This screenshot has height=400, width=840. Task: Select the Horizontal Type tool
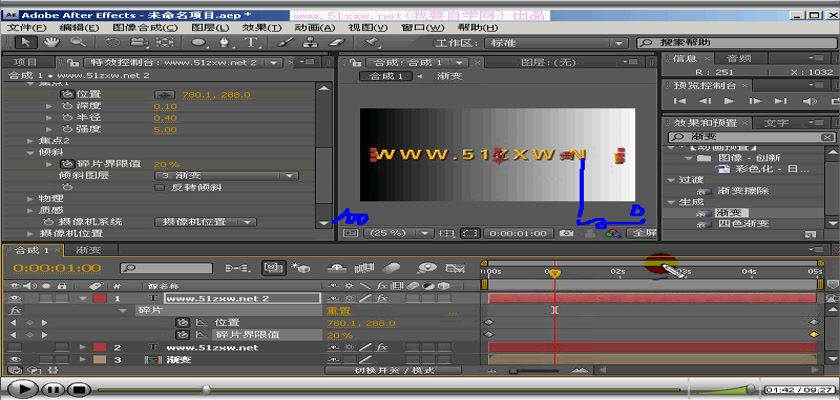(250, 42)
